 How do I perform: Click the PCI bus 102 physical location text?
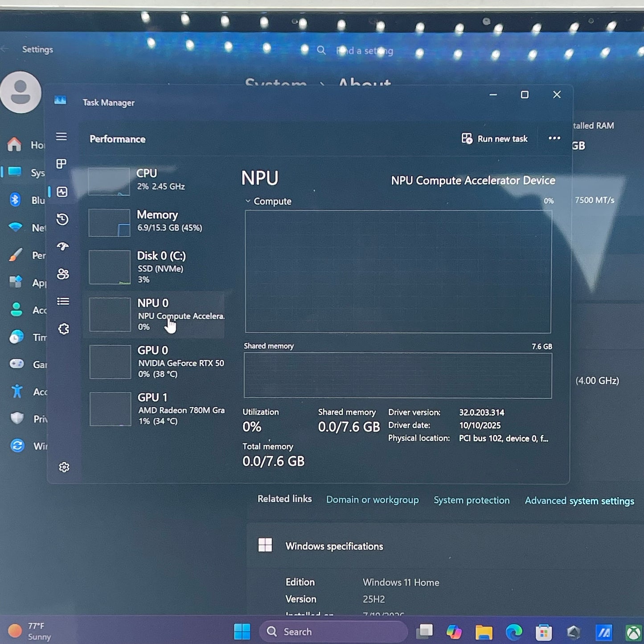click(504, 439)
